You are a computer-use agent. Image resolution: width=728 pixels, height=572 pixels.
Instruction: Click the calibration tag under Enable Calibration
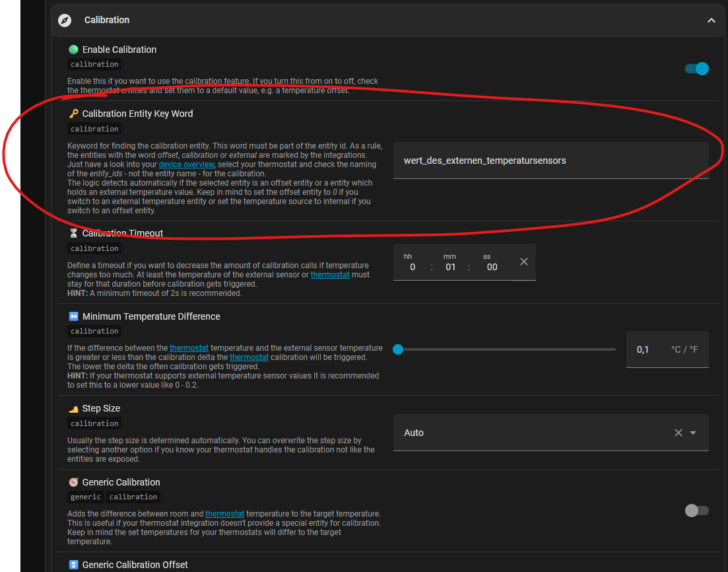94,64
